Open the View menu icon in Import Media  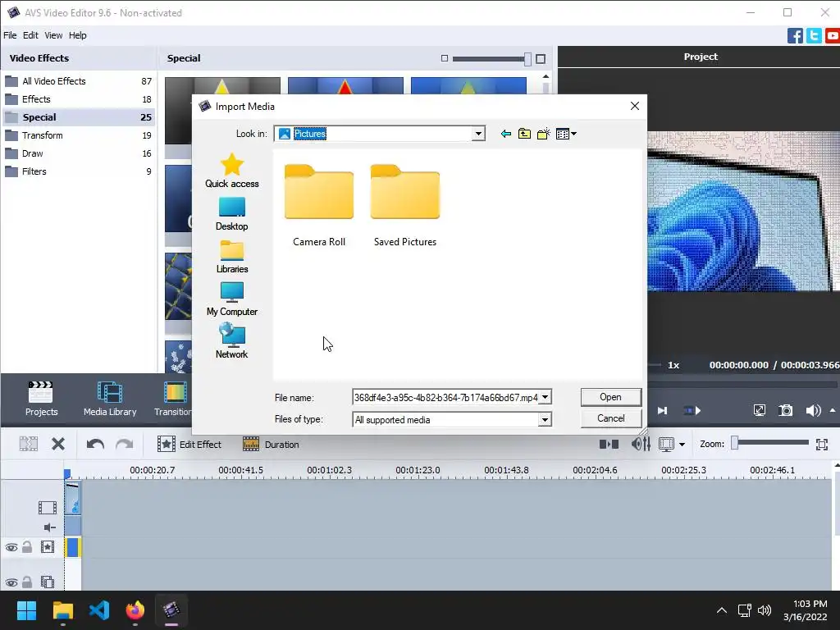click(x=566, y=134)
